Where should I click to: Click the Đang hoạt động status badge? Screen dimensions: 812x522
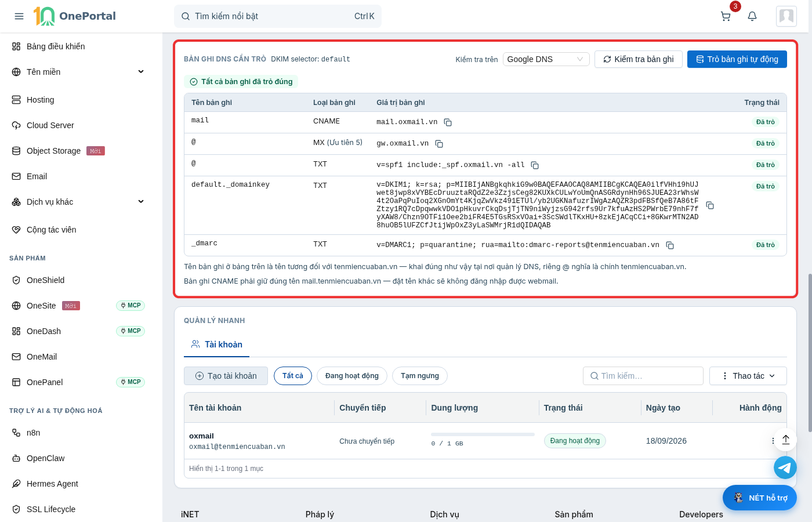coord(575,441)
